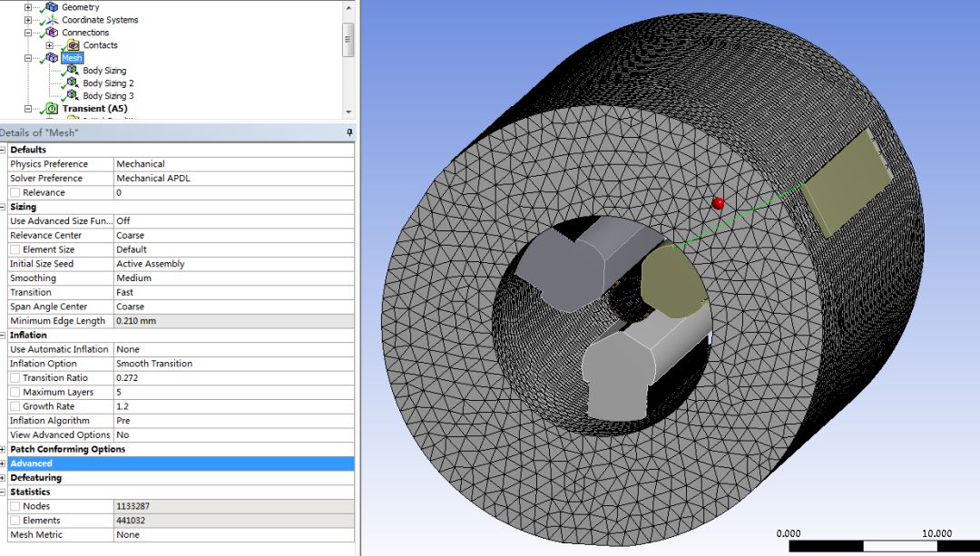
Task: Open the Use Automatic Inflation value
Action: tap(234, 349)
